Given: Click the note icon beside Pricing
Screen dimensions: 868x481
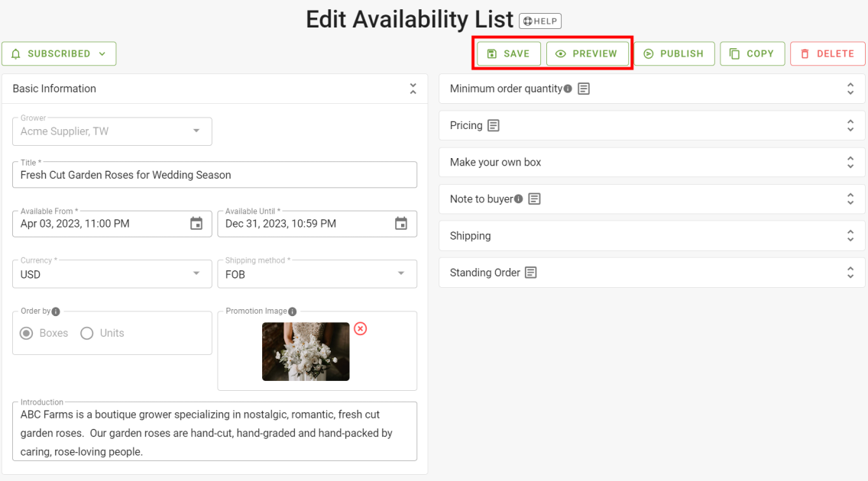Looking at the screenshot, I should (x=494, y=125).
